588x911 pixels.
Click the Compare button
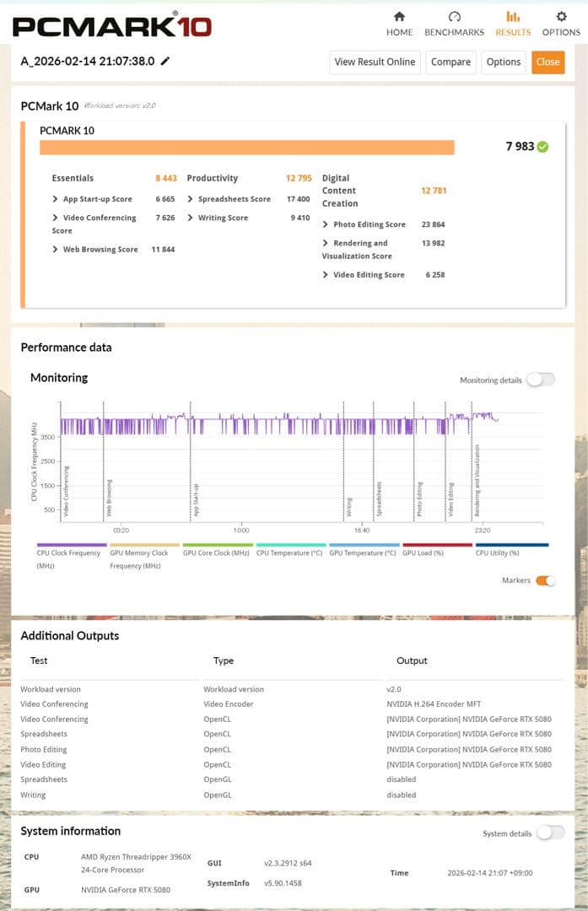[x=450, y=62]
